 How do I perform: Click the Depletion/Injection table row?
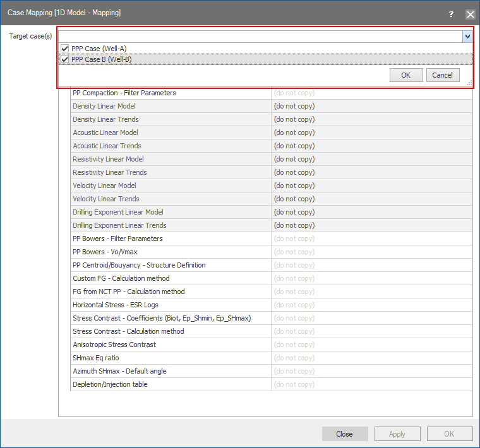(110, 384)
